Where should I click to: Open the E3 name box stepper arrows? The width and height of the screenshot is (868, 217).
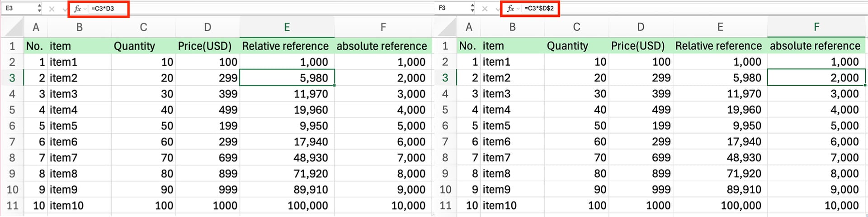(39, 8)
